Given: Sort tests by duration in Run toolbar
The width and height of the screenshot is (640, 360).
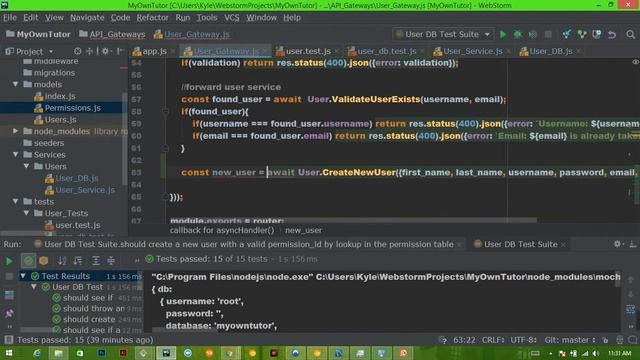Looking at the screenshot, I should click(78, 260).
